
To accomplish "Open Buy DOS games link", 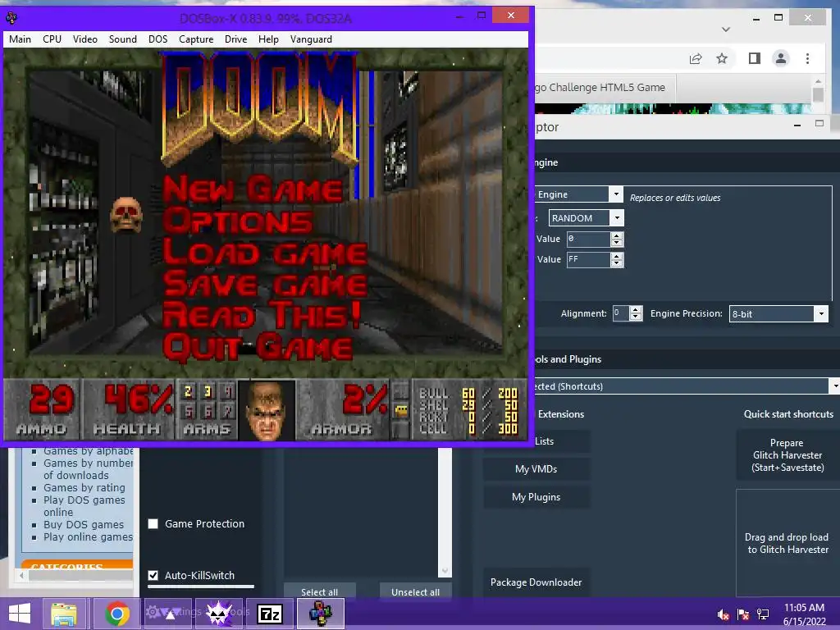I will (x=84, y=524).
